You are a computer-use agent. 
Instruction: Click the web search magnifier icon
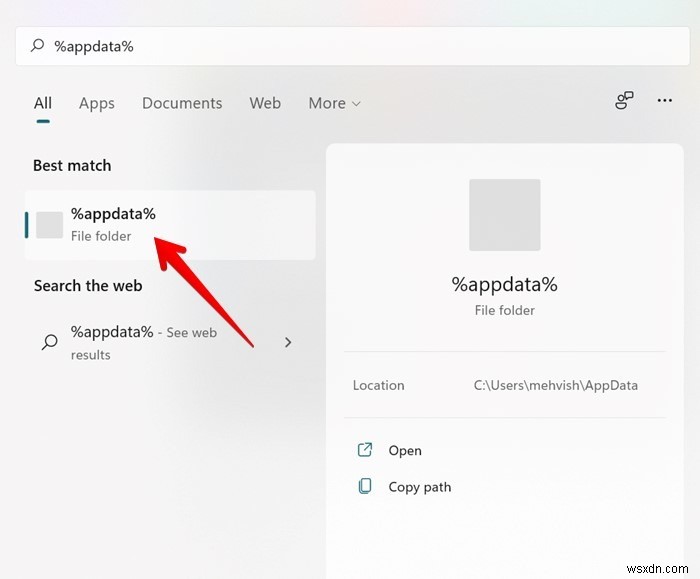[x=50, y=342]
